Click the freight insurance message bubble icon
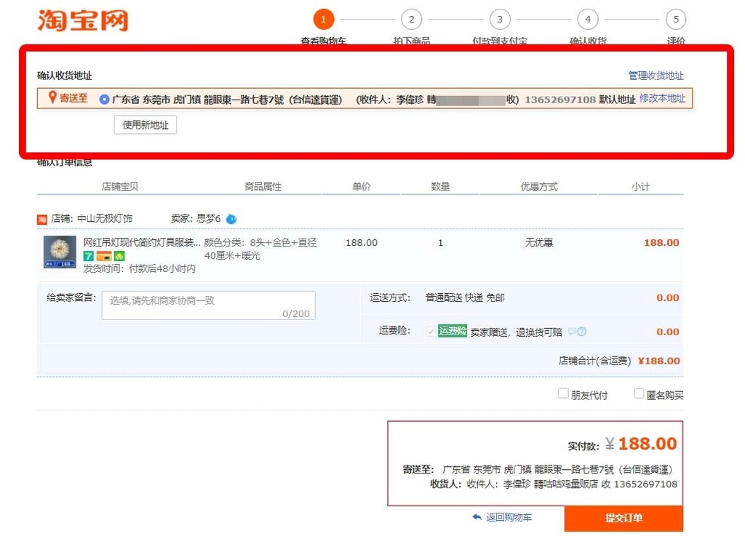745x560 pixels. point(572,331)
